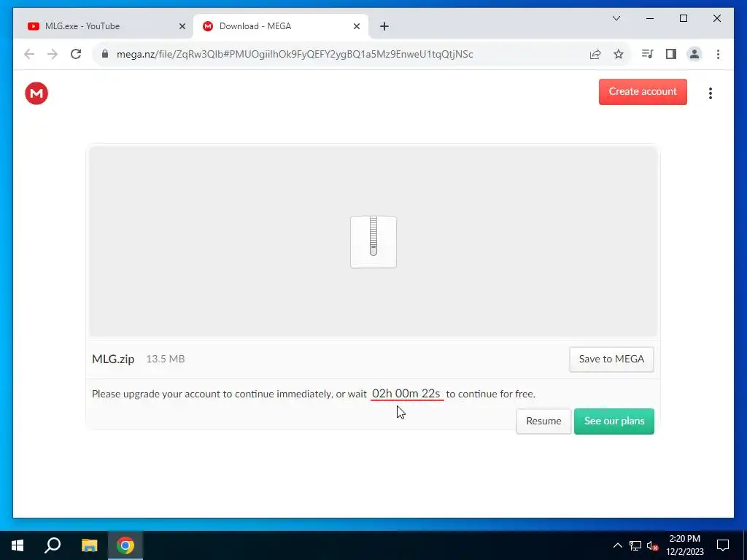Bookmark this tab with star icon
This screenshot has width=747, height=560.
619,54
